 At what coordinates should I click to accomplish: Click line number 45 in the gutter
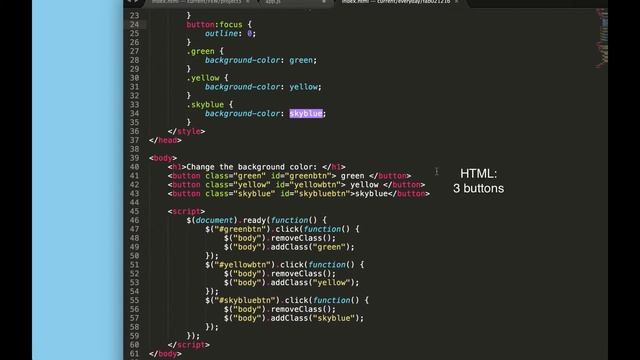pyautogui.click(x=134, y=211)
